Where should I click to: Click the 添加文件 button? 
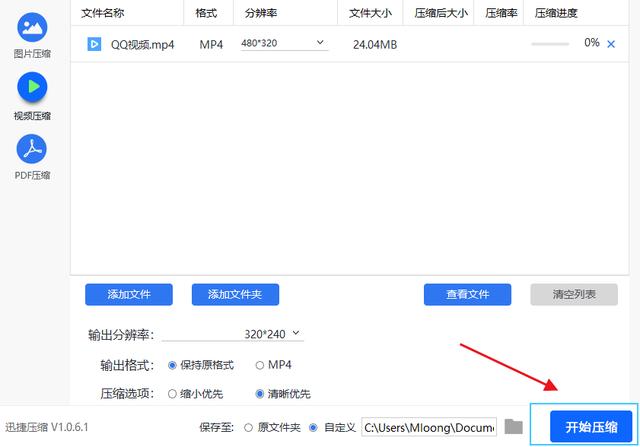point(129,294)
